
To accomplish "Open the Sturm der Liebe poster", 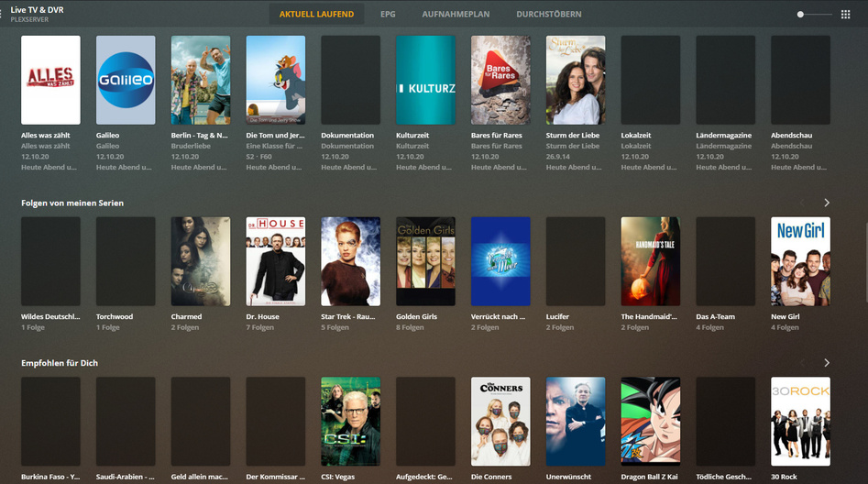I will [x=576, y=81].
